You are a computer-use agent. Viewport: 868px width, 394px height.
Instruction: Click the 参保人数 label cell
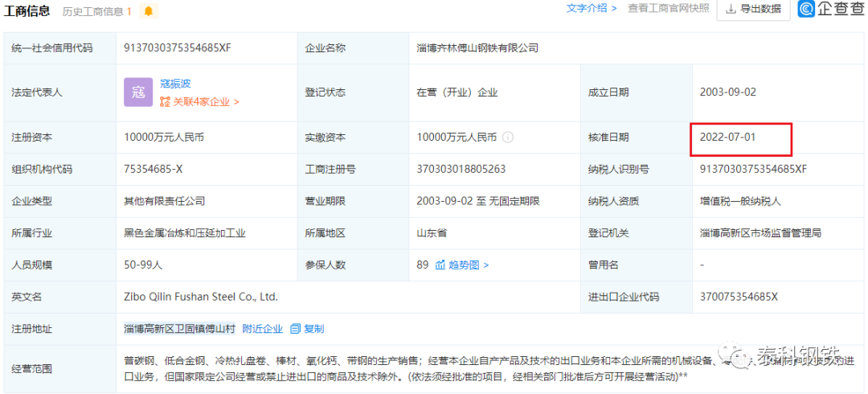[353, 265]
